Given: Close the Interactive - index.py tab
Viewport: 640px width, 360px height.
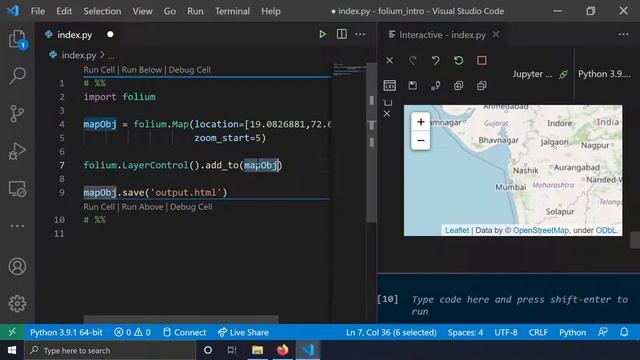Looking at the screenshot, I should (496, 35).
